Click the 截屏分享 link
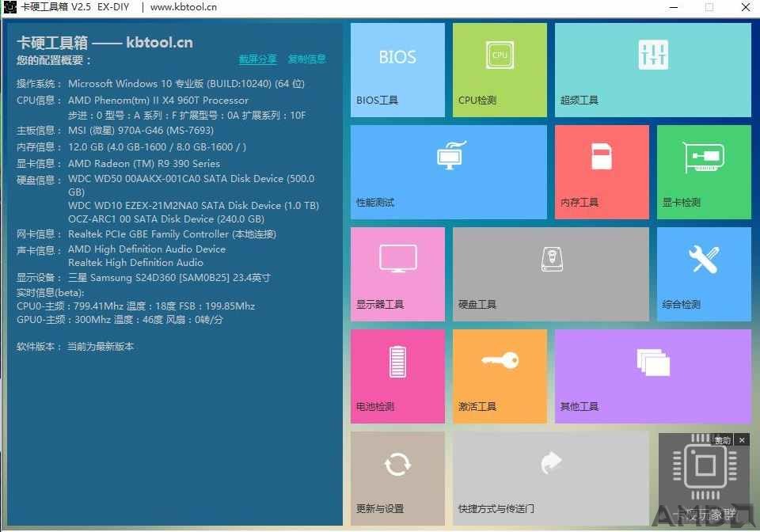Screen dimensions: 760x532 point(258,59)
